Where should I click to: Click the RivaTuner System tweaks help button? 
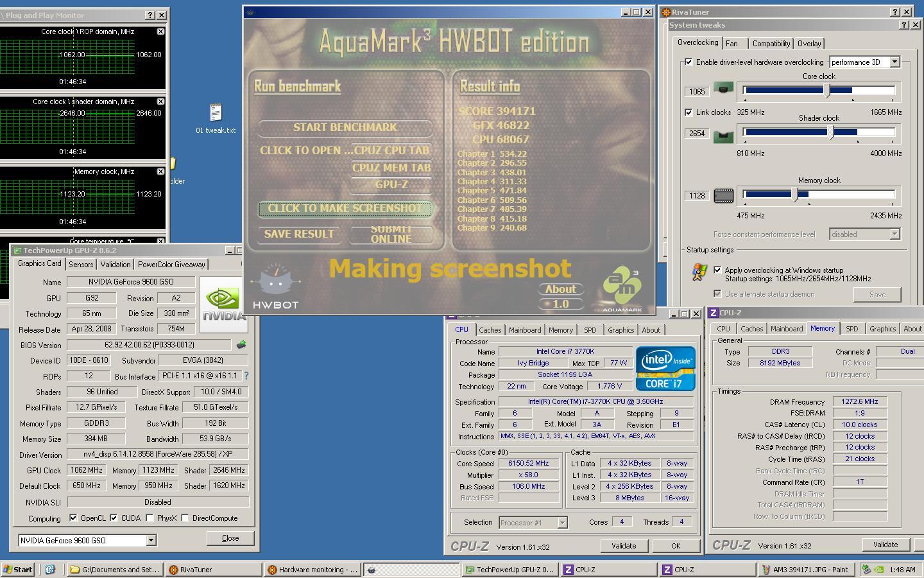click(905, 24)
